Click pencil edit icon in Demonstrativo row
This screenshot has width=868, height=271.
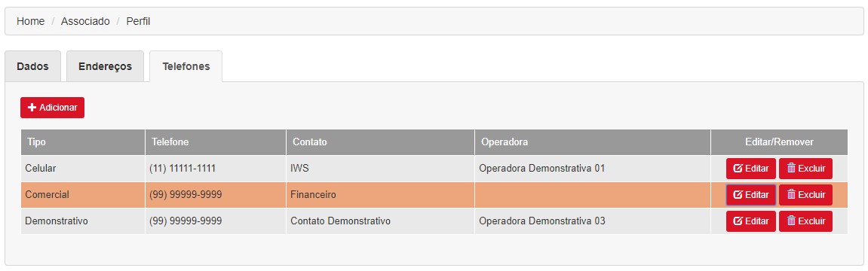pyautogui.click(x=738, y=221)
